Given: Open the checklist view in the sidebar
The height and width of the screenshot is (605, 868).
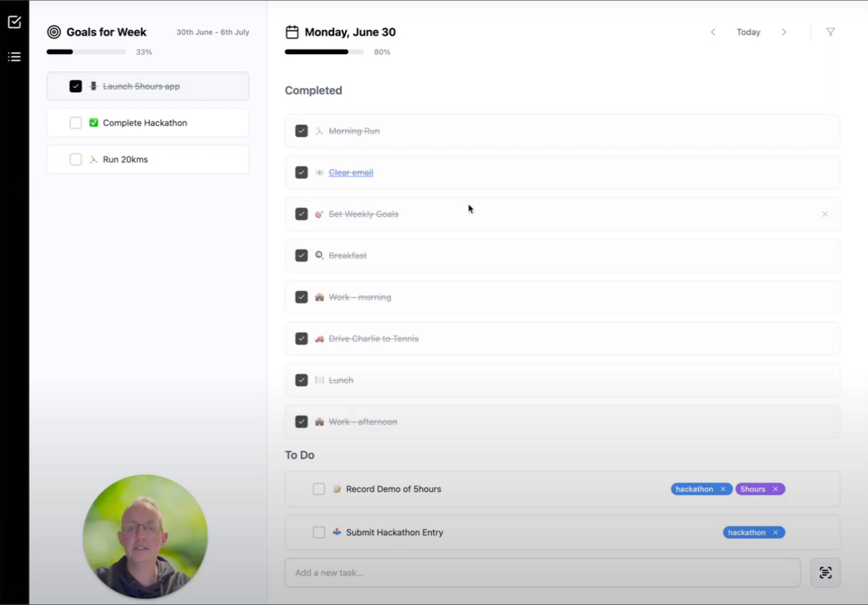Looking at the screenshot, I should [14, 22].
